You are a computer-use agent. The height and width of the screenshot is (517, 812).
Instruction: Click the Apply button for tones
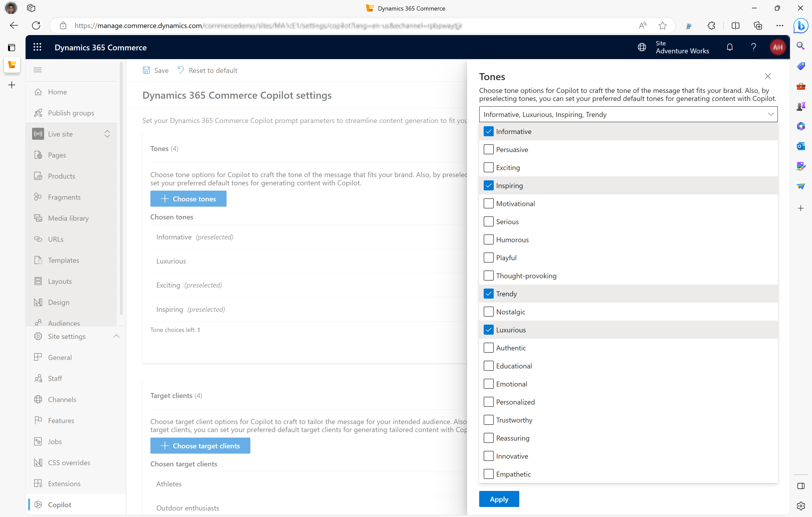499,499
